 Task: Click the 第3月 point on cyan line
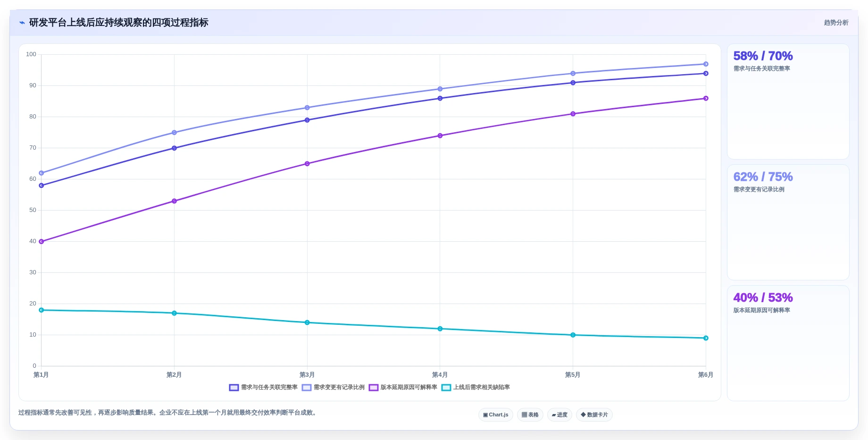tap(307, 323)
